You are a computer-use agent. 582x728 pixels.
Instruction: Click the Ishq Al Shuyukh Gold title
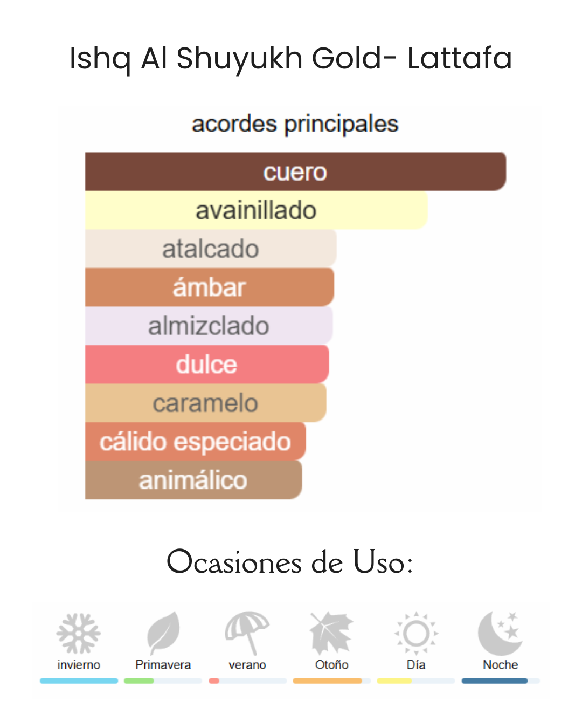(226, 58)
